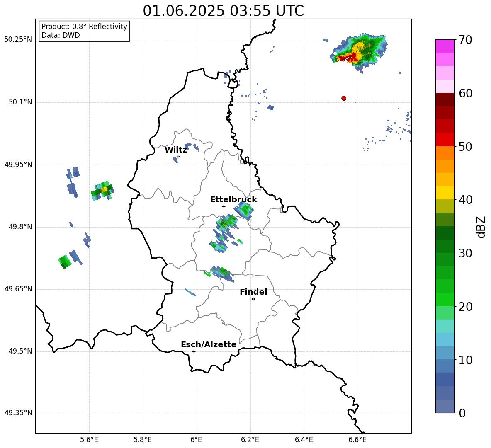Click the 5.6°E longitude label
Viewport: 491px width, 448px height.
click(x=89, y=440)
